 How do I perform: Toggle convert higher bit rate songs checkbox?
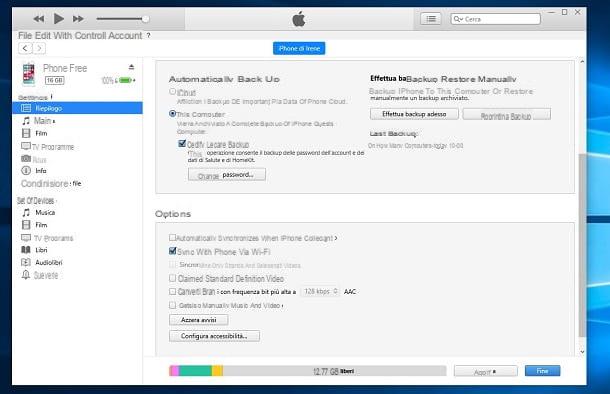pos(172,291)
